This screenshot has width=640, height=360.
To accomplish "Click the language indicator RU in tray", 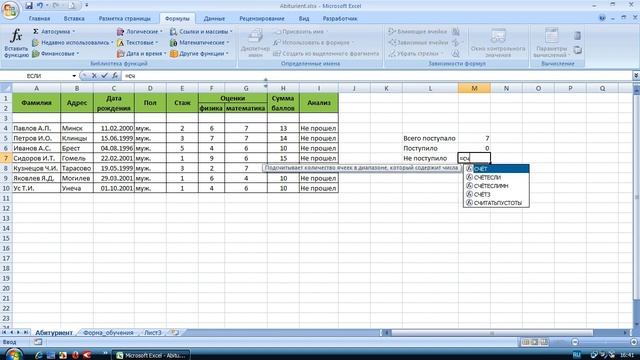I will [576, 356].
